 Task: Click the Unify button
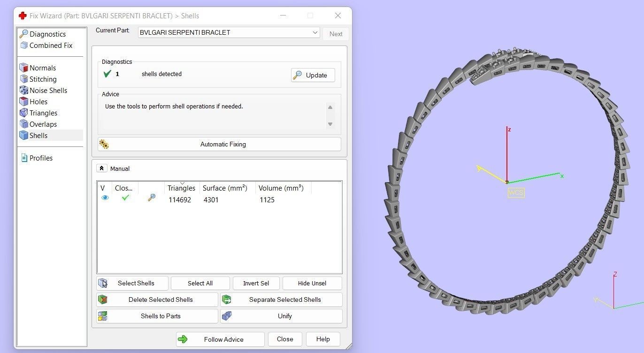pyautogui.click(x=281, y=316)
